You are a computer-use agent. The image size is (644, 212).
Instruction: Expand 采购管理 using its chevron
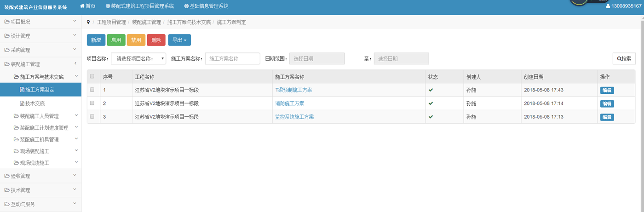(75, 50)
